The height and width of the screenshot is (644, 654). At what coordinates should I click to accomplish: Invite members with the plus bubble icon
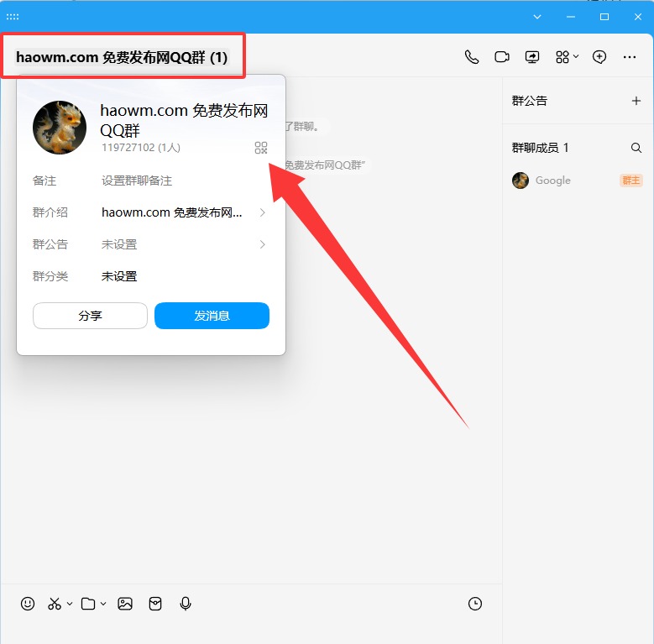click(x=599, y=57)
